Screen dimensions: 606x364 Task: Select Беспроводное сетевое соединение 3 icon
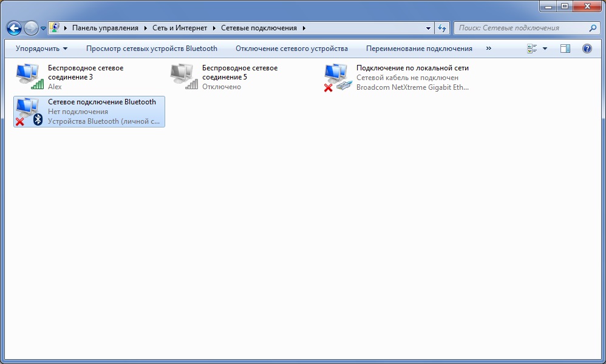point(30,76)
